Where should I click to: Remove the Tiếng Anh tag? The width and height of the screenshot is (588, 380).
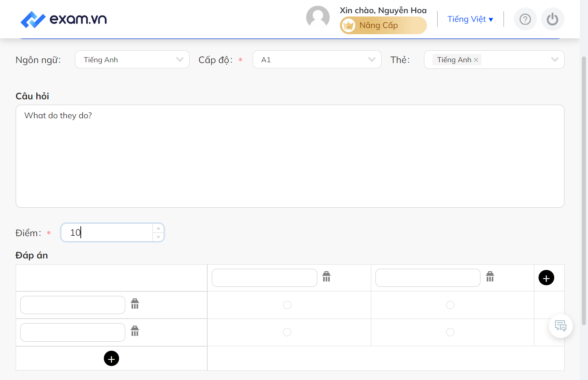pyautogui.click(x=476, y=60)
